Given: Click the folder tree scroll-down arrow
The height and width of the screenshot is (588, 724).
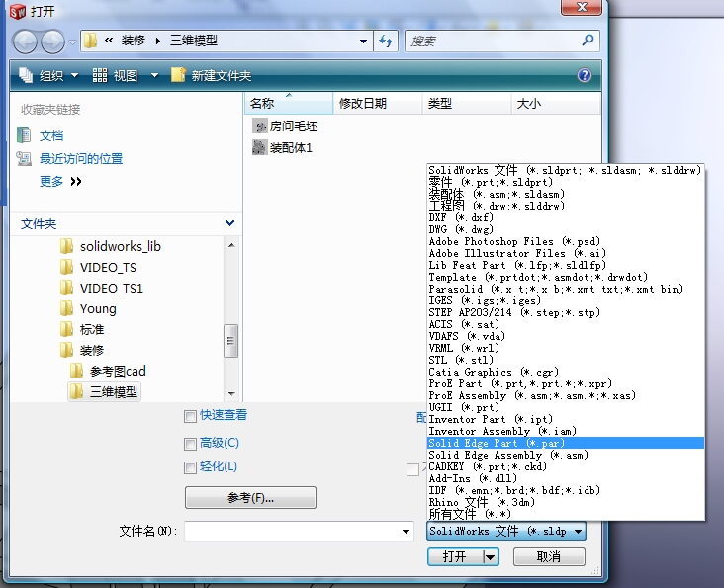Looking at the screenshot, I should tap(231, 394).
